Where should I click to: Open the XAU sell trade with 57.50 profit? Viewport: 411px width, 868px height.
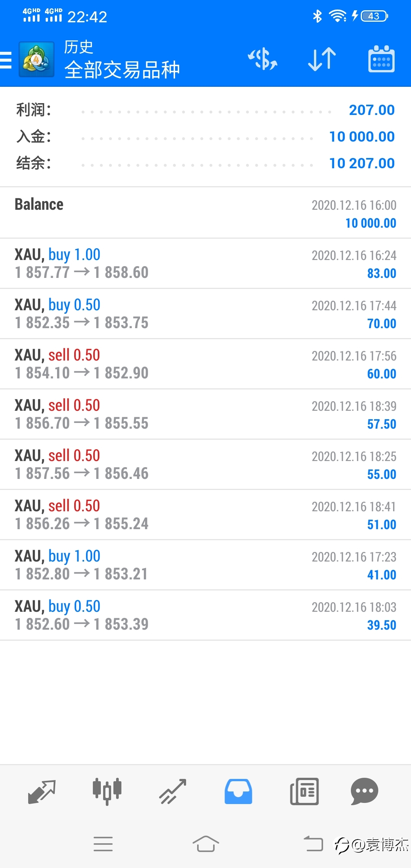point(205,414)
